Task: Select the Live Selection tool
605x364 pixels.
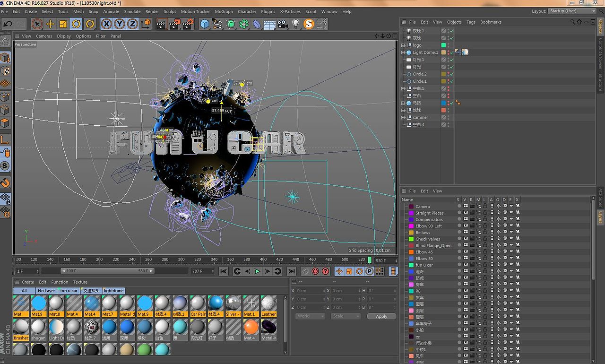Action: [37, 24]
